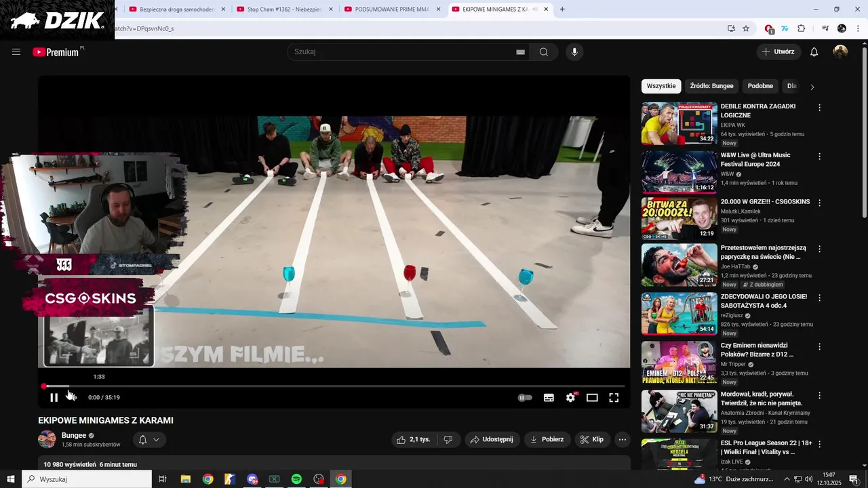Open the DEBILE KONTRA ZAGADKI LOGICZNE thumbnail

pyautogui.click(x=679, y=123)
